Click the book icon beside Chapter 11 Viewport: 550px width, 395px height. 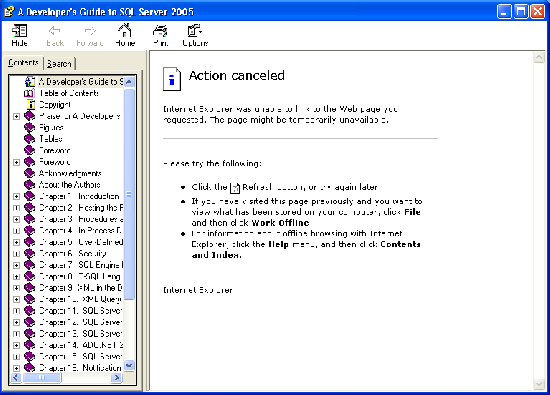click(29, 311)
